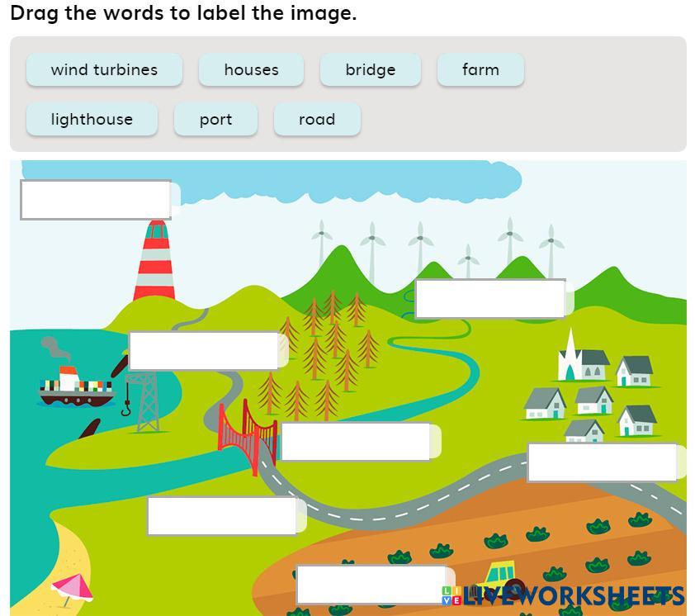Click the blank box beside the port crane
Screen dimensions: 695x616
pos(204,351)
